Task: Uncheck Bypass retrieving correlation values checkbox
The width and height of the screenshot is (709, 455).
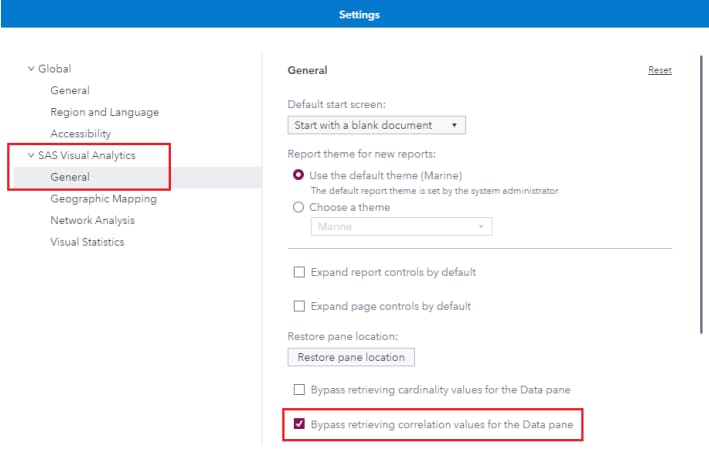Action: tap(298, 425)
